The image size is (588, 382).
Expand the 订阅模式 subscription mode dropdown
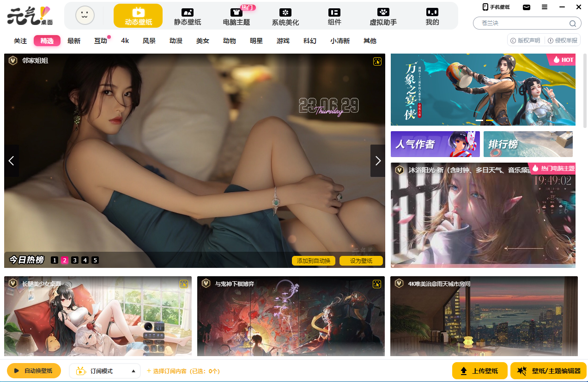click(x=105, y=370)
